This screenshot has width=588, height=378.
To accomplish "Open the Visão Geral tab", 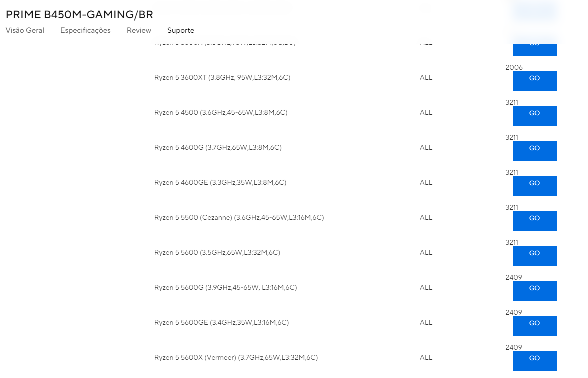I will tap(25, 31).
